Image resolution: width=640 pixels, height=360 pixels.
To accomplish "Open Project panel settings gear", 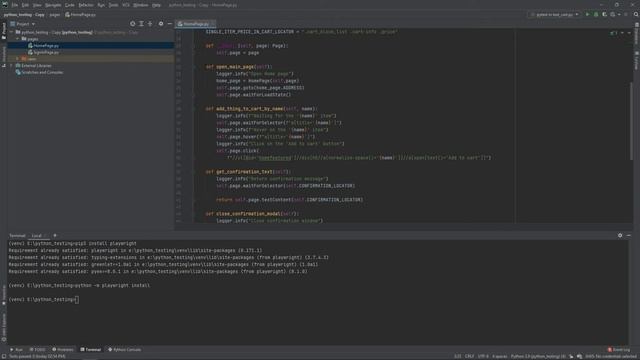I will tap(161, 24).
